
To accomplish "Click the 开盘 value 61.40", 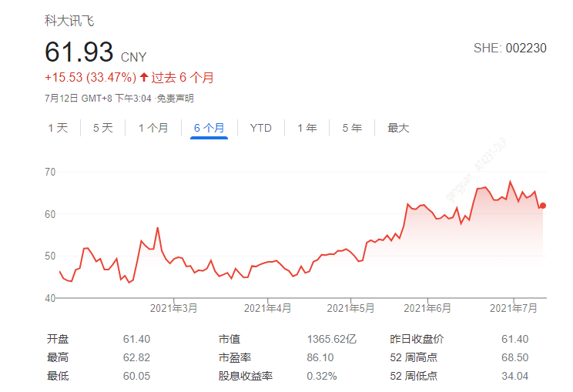I will [136, 339].
